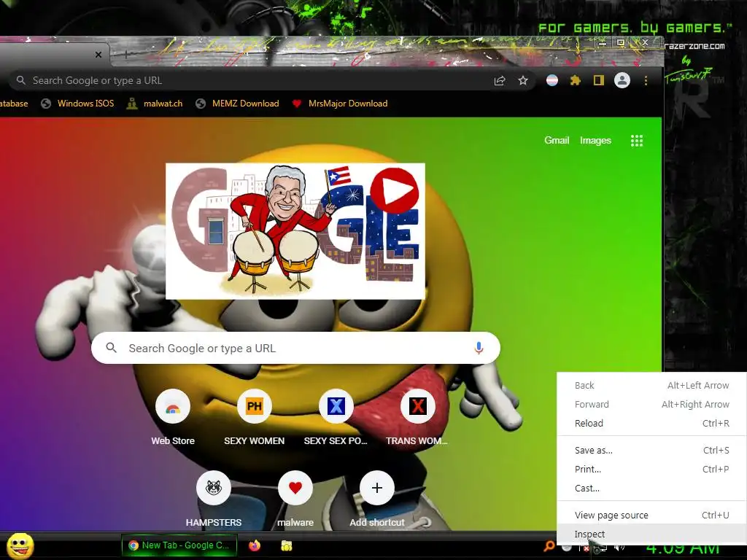The image size is (747, 560).
Task: Bookmark this tab with the star icon
Action: [523, 80]
